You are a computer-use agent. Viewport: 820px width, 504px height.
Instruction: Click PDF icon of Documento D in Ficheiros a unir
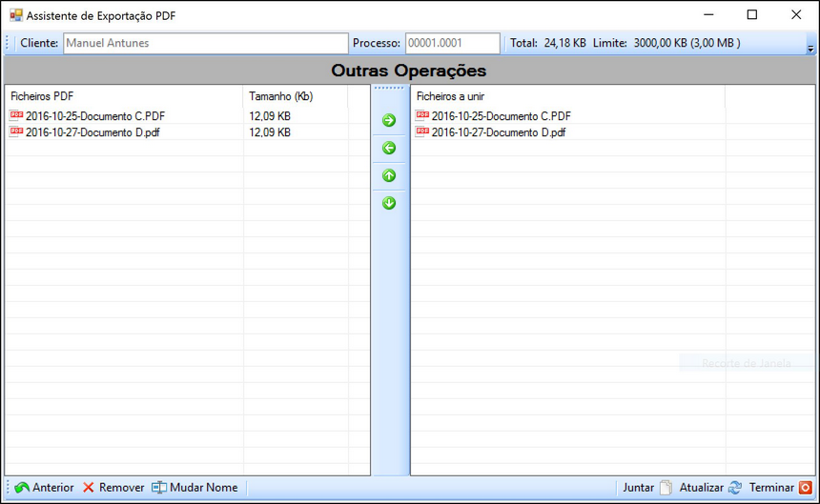point(422,131)
